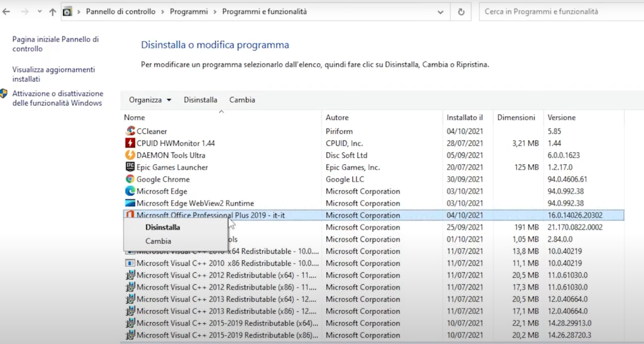Click the Visual C++ 2013 (x86) icon
Image resolution: width=644 pixels, height=344 pixels.
coord(130,311)
